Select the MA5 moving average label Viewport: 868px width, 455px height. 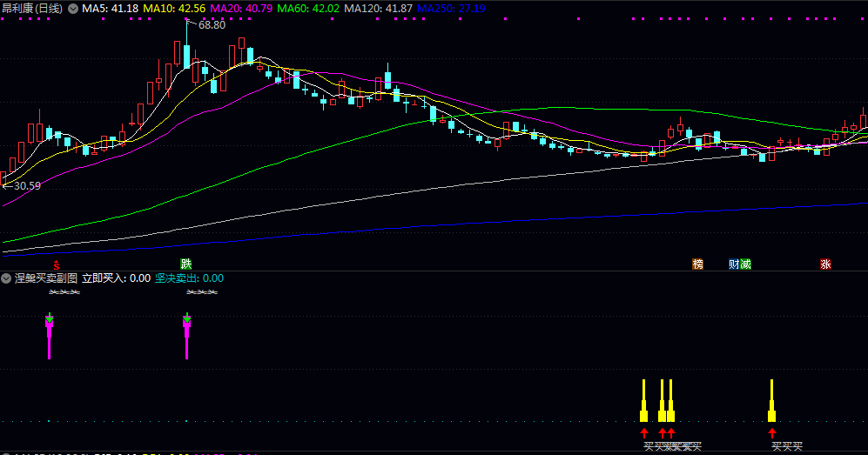pos(111,9)
